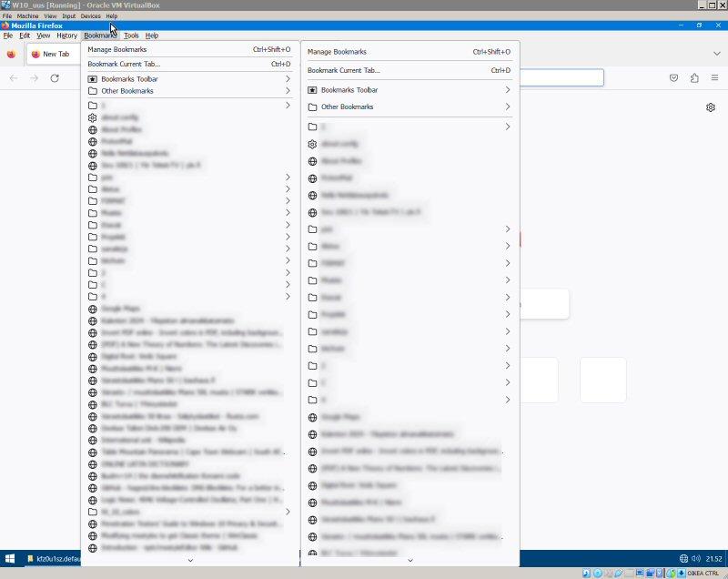The height and width of the screenshot is (579, 728).
Task: Open Firefox Edit menu
Action: [25, 36]
